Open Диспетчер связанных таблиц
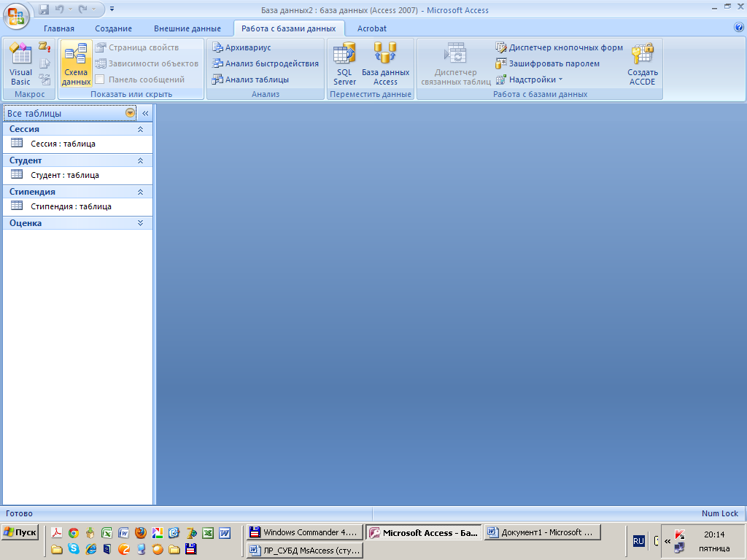The height and width of the screenshot is (560, 747). (x=456, y=64)
